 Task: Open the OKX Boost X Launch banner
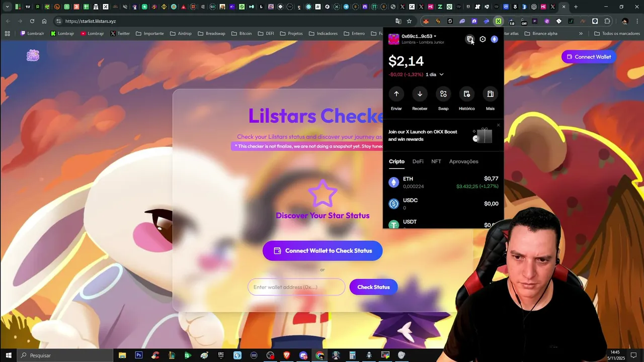click(x=443, y=136)
